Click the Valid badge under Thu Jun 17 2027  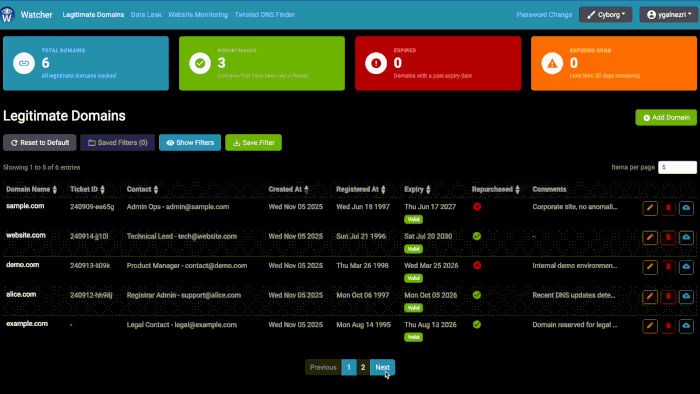(413, 219)
